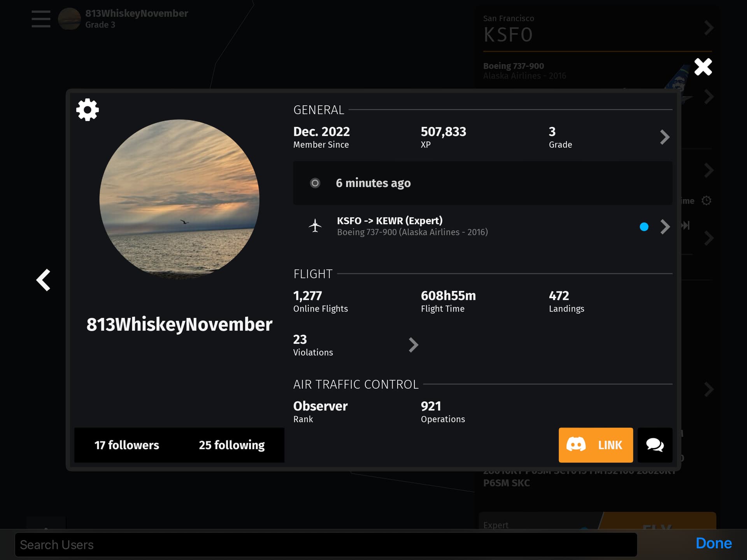
Task: Select the blue live flight indicator dot
Action: pyautogui.click(x=644, y=227)
